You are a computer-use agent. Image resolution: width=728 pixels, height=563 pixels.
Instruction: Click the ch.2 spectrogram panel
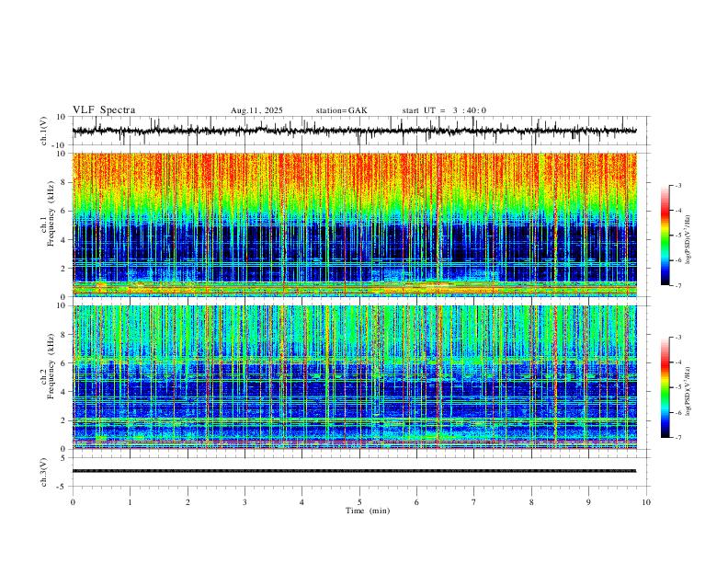tap(354, 377)
